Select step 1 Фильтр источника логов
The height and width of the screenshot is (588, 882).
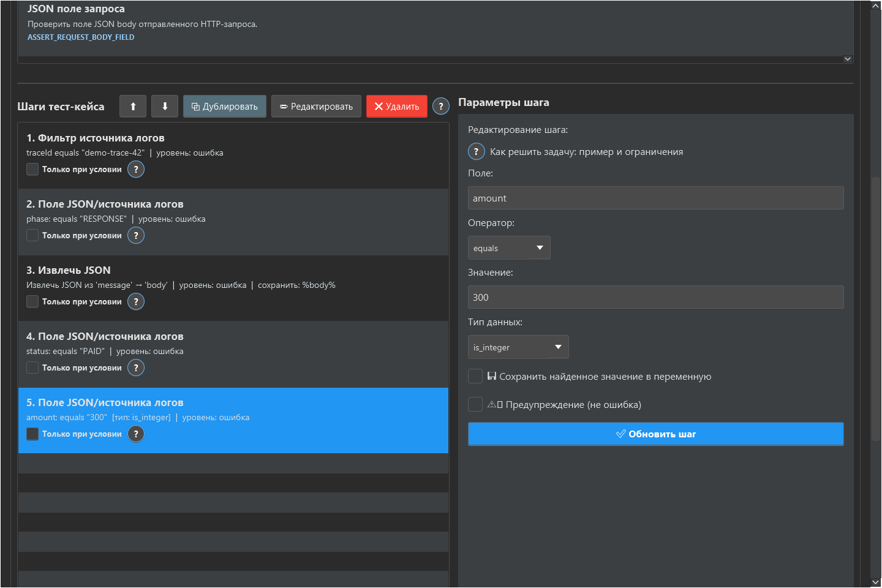(x=233, y=156)
